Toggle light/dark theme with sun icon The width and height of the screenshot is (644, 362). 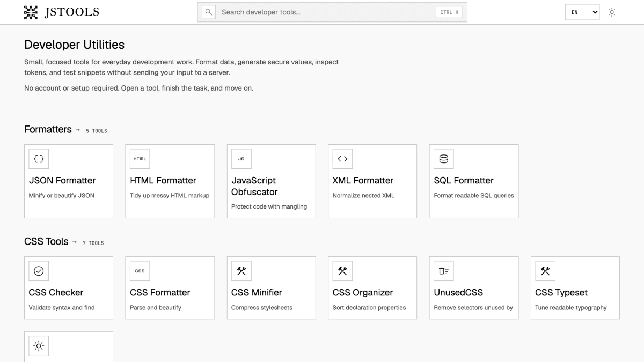tap(612, 12)
